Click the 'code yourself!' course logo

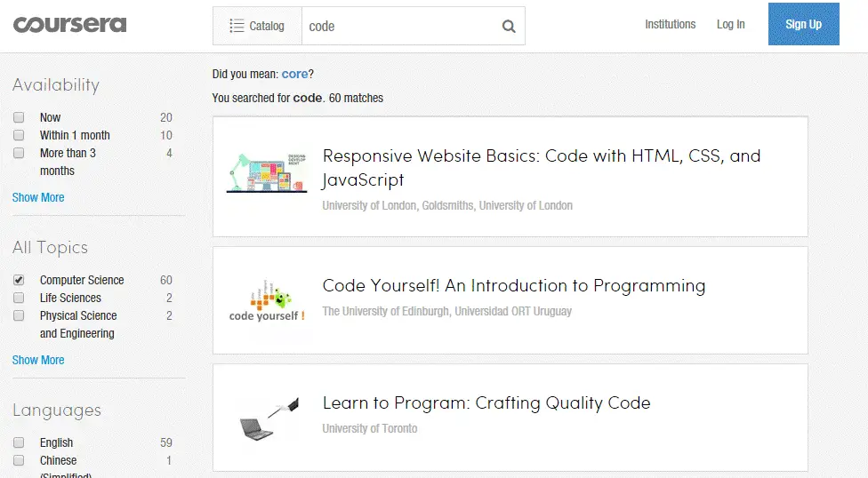tap(267, 300)
